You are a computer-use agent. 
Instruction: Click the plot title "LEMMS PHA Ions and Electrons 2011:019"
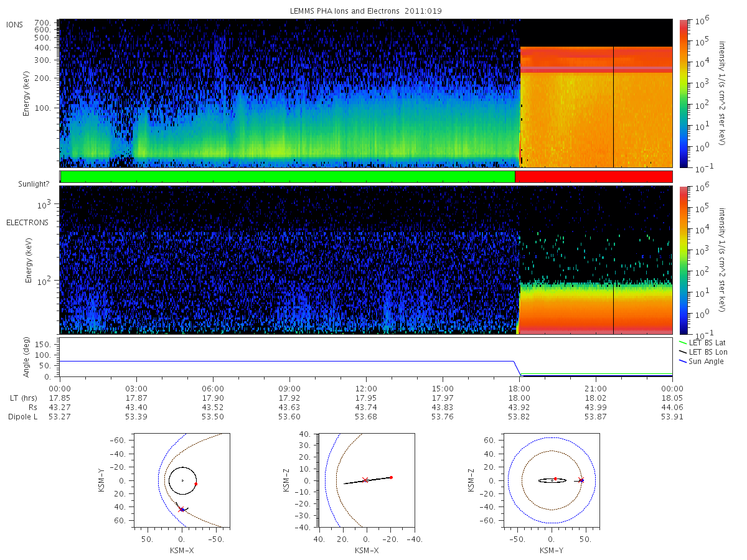point(366,11)
